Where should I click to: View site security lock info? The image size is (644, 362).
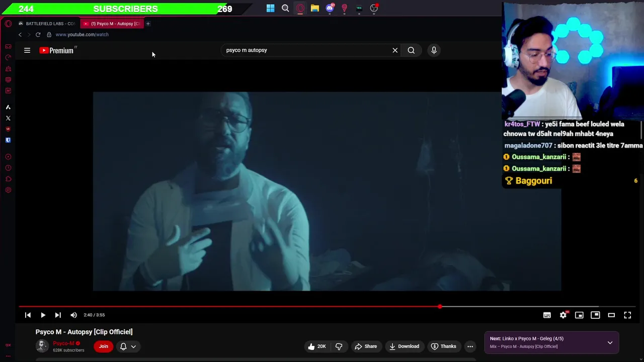coord(49,35)
